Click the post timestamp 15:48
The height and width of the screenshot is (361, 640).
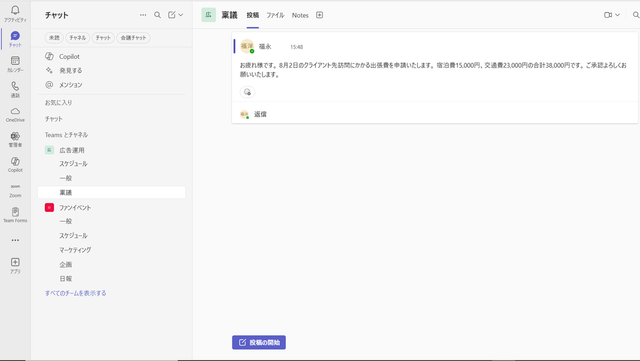pyautogui.click(x=296, y=47)
